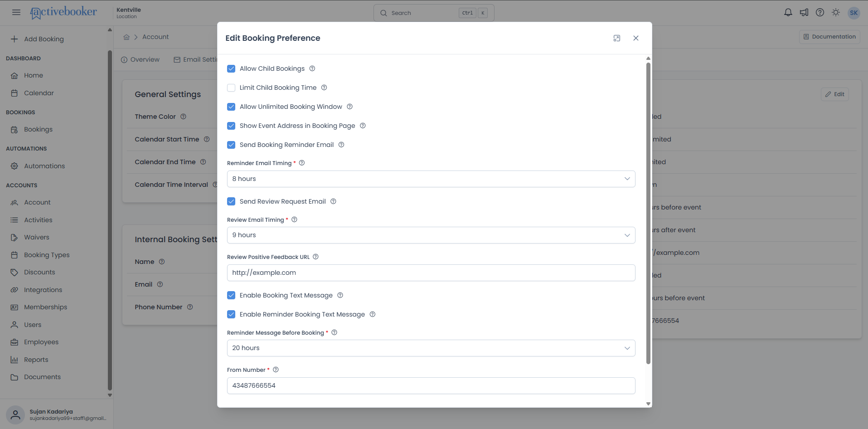The height and width of the screenshot is (429, 868).
Task: Click the home breadcrumb icon
Action: (126, 37)
